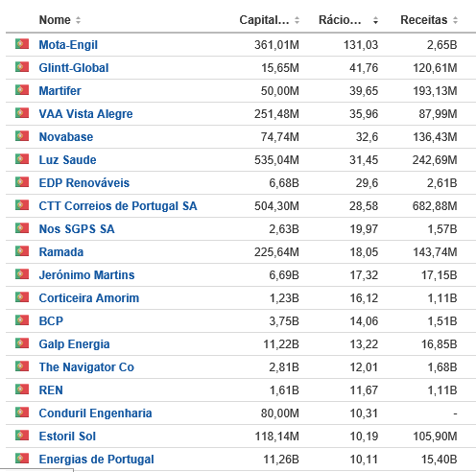Click Portugal flag beside EDP Renováveis
The image size is (476, 472).
point(22,182)
